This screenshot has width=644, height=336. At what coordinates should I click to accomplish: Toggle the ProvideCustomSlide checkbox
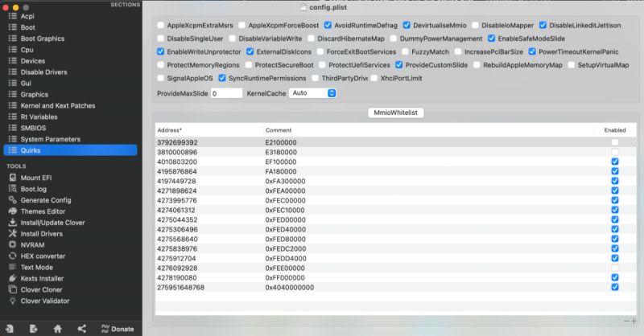tap(398, 65)
